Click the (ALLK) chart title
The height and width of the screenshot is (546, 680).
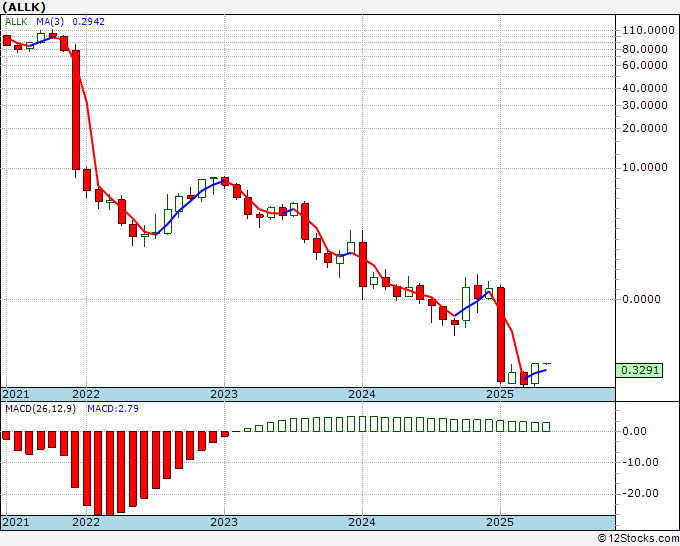click(x=24, y=7)
